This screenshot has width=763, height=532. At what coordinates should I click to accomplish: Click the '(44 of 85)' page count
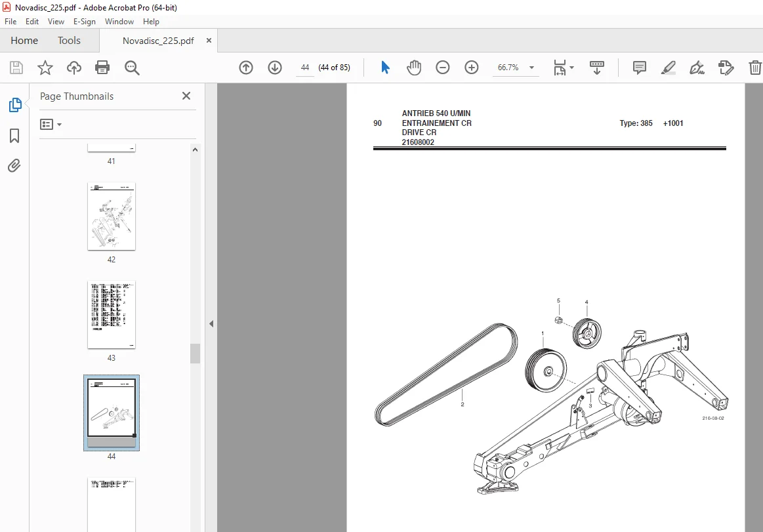pyautogui.click(x=335, y=68)
